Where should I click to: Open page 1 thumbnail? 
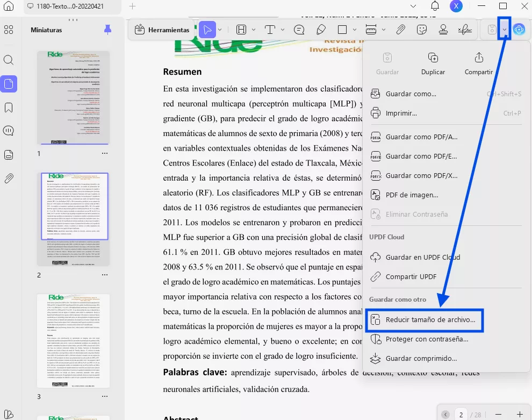[x=73, y=98]
